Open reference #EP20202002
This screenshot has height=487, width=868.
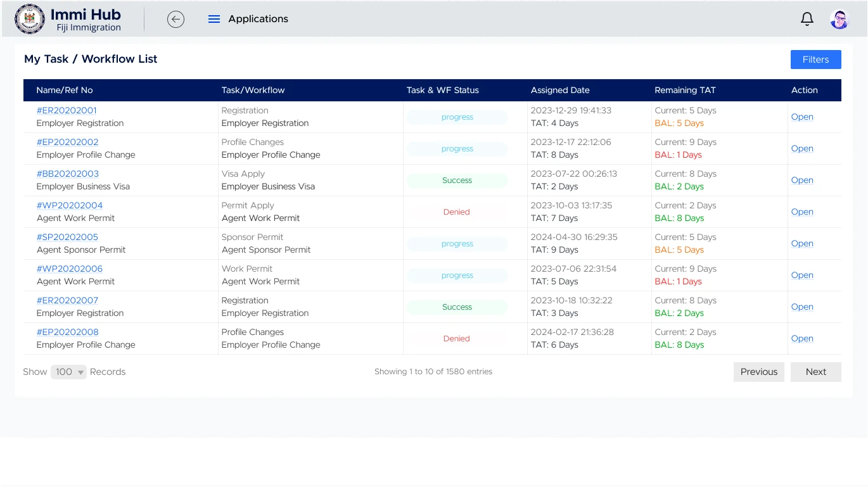67,142
